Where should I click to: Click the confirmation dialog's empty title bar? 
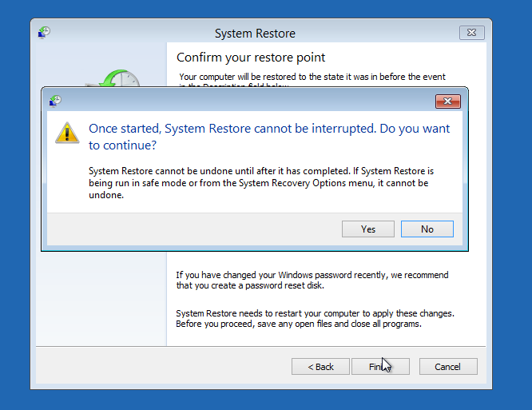[240, 101]
